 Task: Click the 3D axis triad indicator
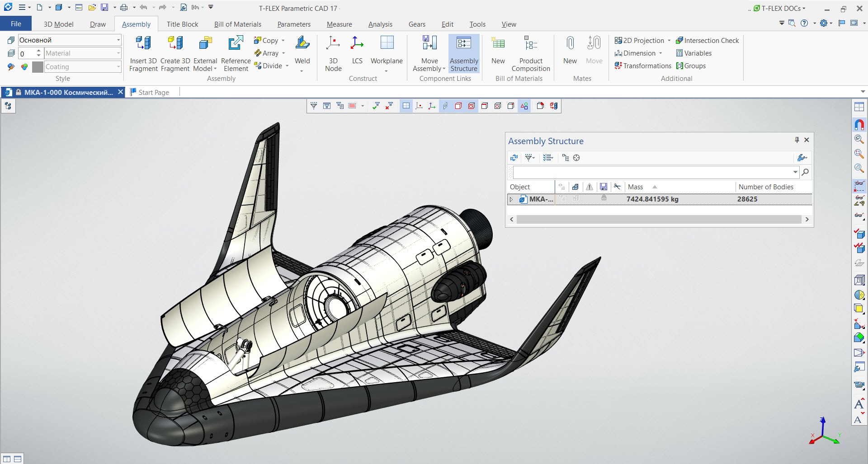pyautogui.click(x=824, y=431)
